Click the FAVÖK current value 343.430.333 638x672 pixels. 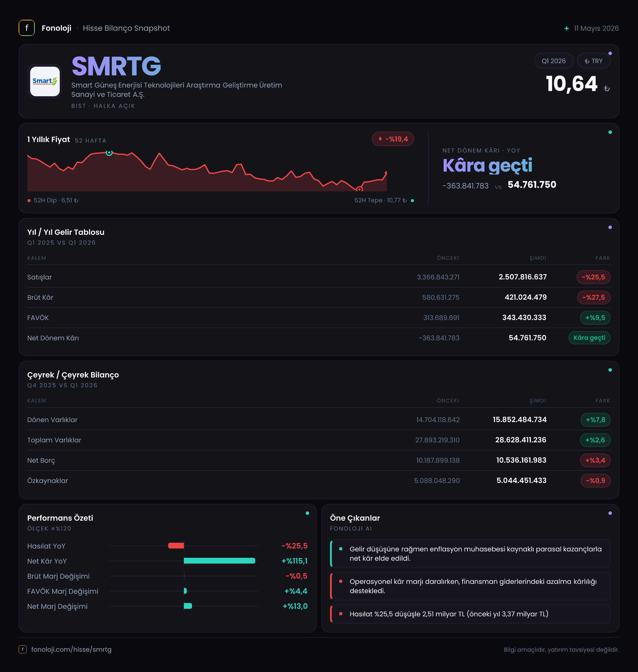pos(524,317)
